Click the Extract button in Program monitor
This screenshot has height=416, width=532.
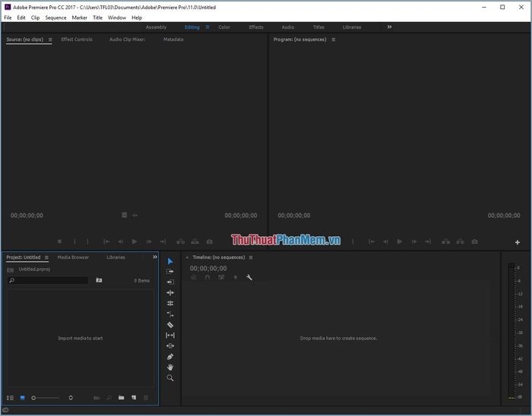pos(460,241)
